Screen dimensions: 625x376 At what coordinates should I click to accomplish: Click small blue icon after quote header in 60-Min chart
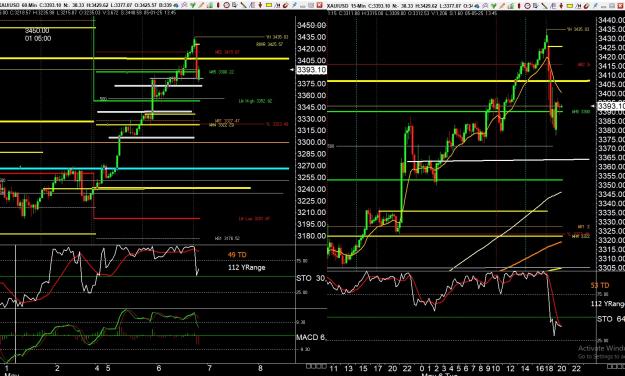click(x=176, y=5)
